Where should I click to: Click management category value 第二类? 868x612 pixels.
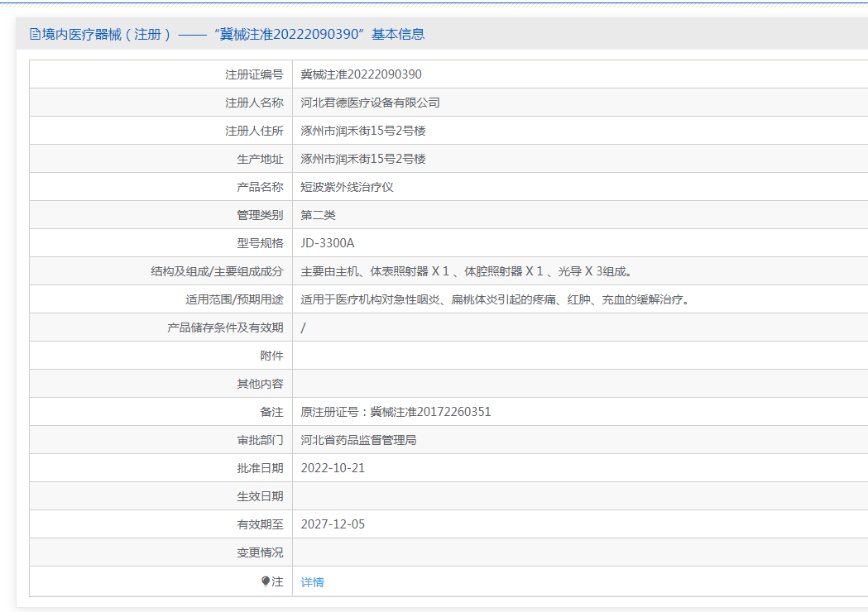coord(318,215)
